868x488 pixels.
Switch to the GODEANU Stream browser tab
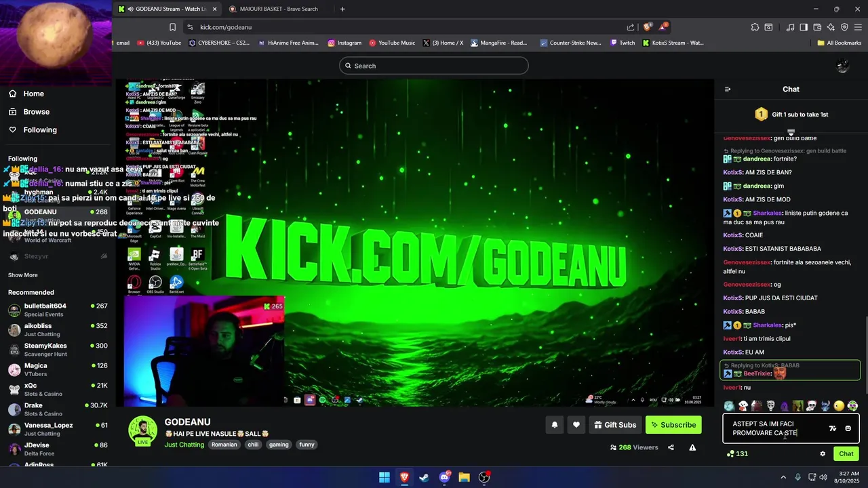point(167,9)
